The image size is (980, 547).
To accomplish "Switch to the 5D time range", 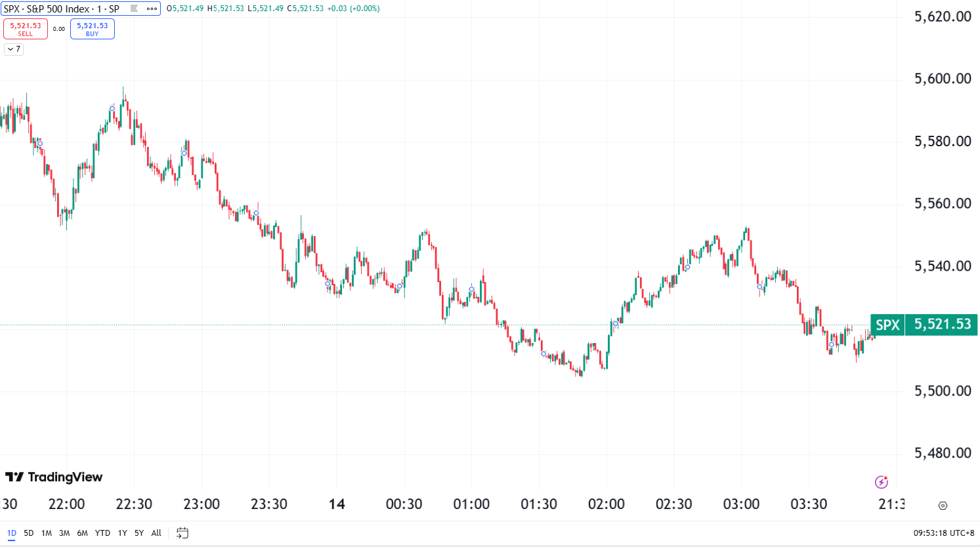I will pos(29,533).
